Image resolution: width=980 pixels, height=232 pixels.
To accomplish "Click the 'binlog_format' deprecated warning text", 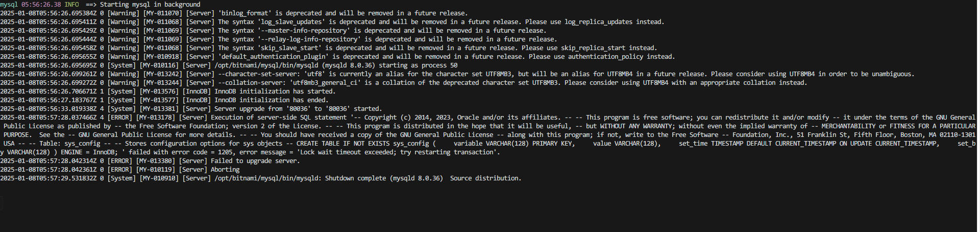I will 342,13.
